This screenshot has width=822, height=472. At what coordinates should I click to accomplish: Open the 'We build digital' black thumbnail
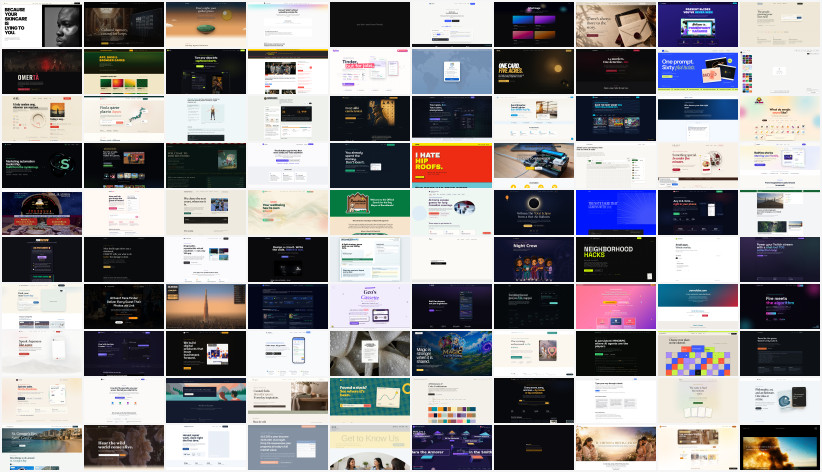(206, 353)
